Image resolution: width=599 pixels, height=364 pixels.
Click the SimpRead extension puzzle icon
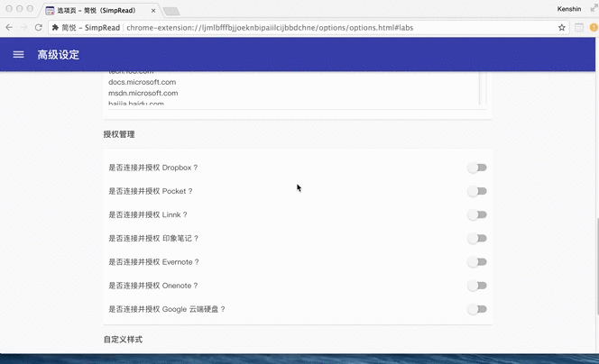coord(55,27)
